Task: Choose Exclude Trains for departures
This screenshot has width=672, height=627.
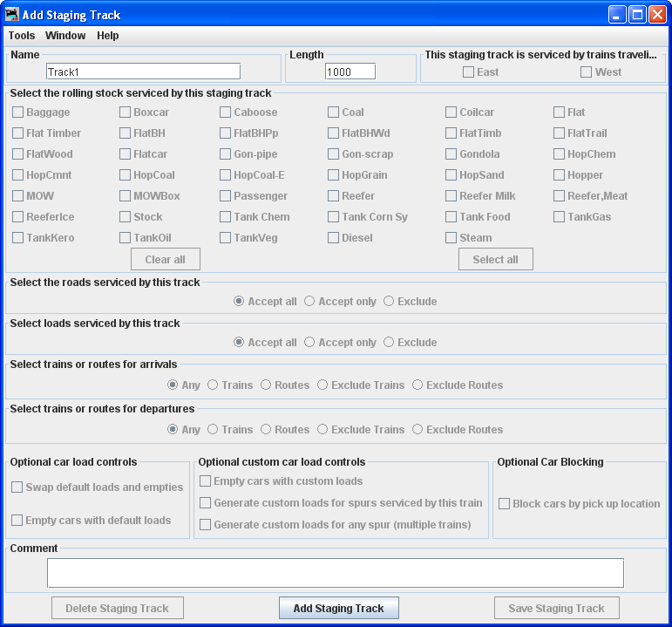Action: pyautogui.click(x=322, y=430)
